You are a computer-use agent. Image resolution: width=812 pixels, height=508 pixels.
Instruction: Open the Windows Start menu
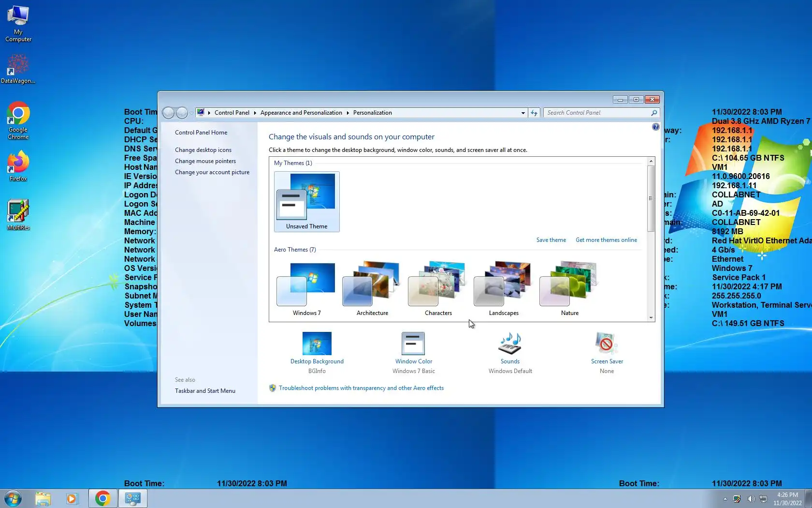click(x=13, y=498)
